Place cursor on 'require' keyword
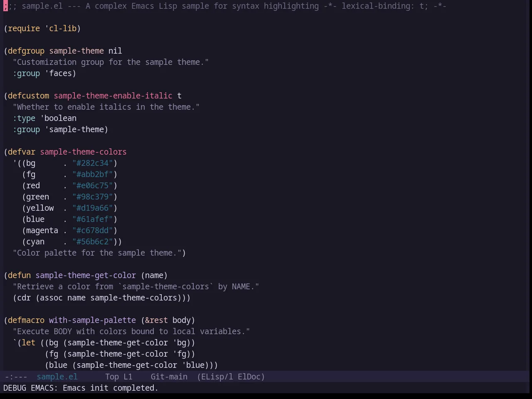 (24, 28)
